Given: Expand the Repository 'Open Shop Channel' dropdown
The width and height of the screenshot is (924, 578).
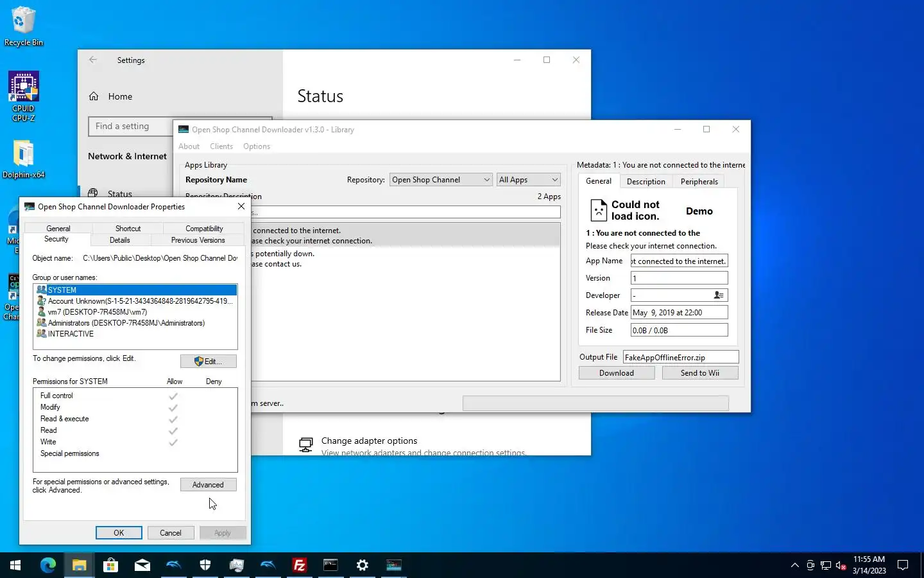Looking at the screenshot, I should pos(441,180).
